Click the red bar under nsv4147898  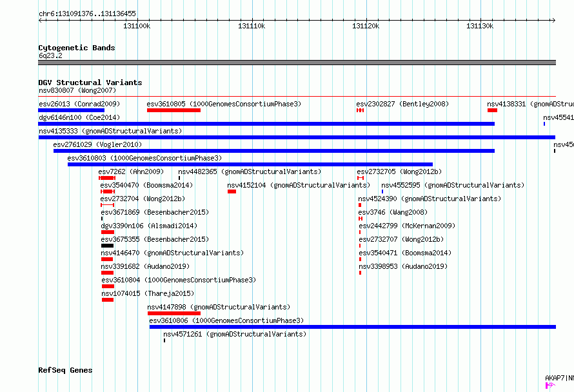point(174,313)
